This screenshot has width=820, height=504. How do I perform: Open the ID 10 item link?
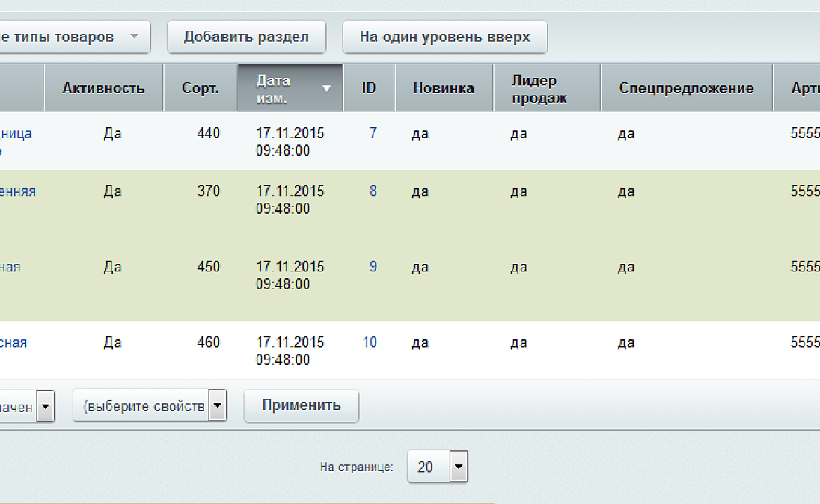tap(370, 342)
